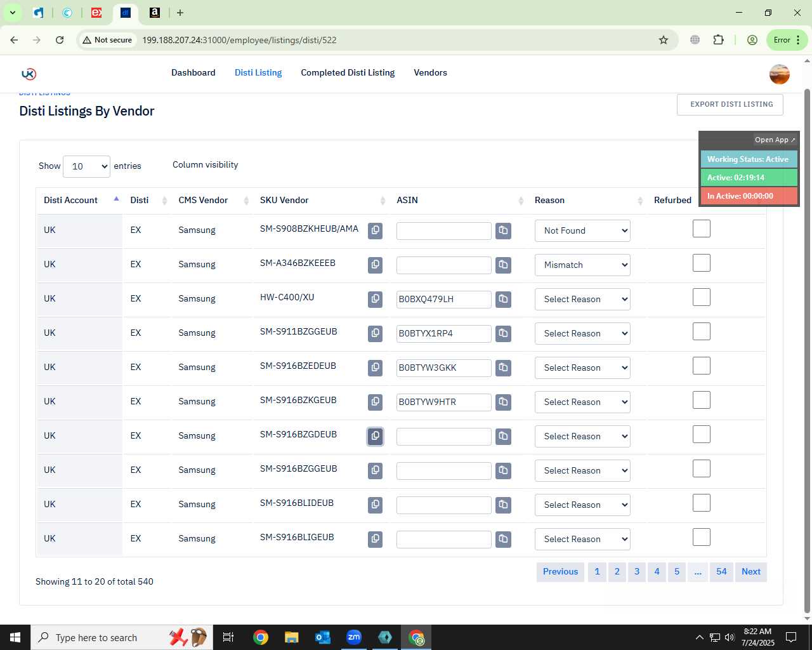Check Refurbed box for SM-S911BZGGEUB
The width and height of the screenshot is (812, 650).
(702, 331)
